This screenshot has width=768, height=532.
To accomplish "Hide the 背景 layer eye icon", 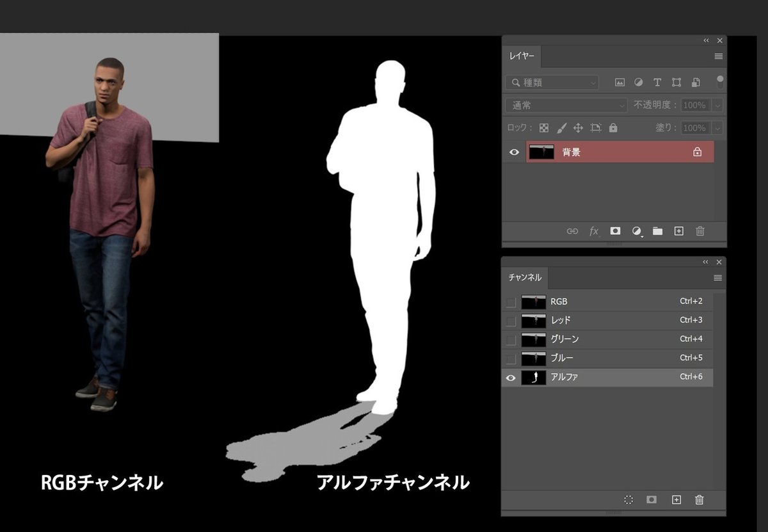I will (x=514, y=152).
